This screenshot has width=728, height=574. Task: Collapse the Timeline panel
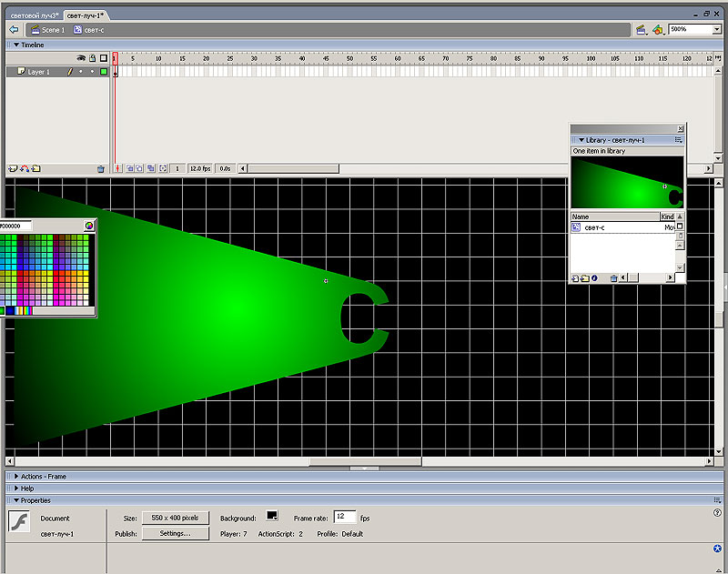(16, 44)
